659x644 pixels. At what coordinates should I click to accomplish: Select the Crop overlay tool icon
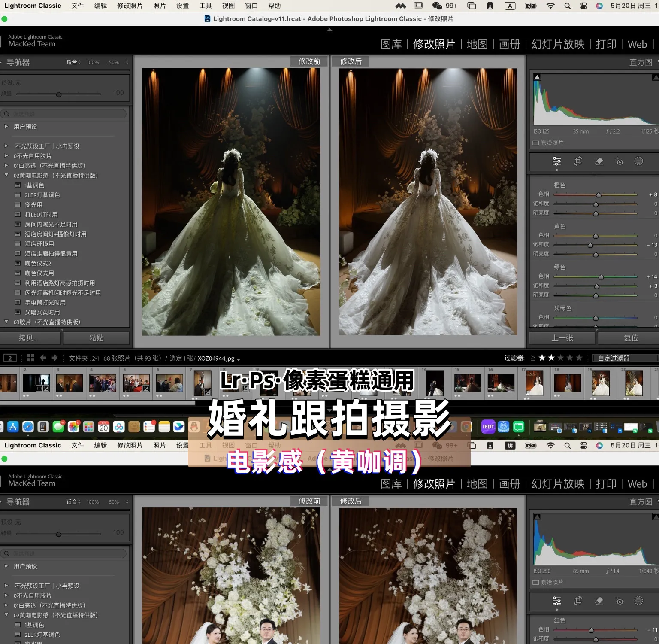578,161
